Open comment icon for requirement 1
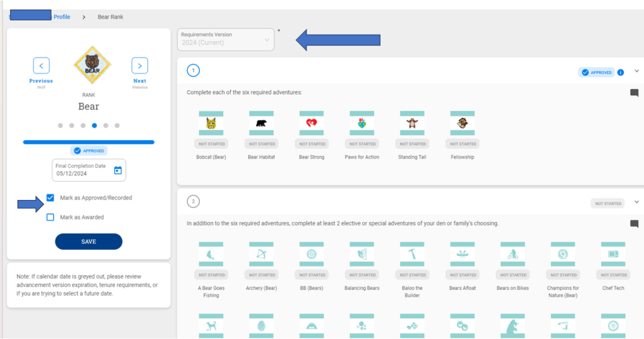 634,93
